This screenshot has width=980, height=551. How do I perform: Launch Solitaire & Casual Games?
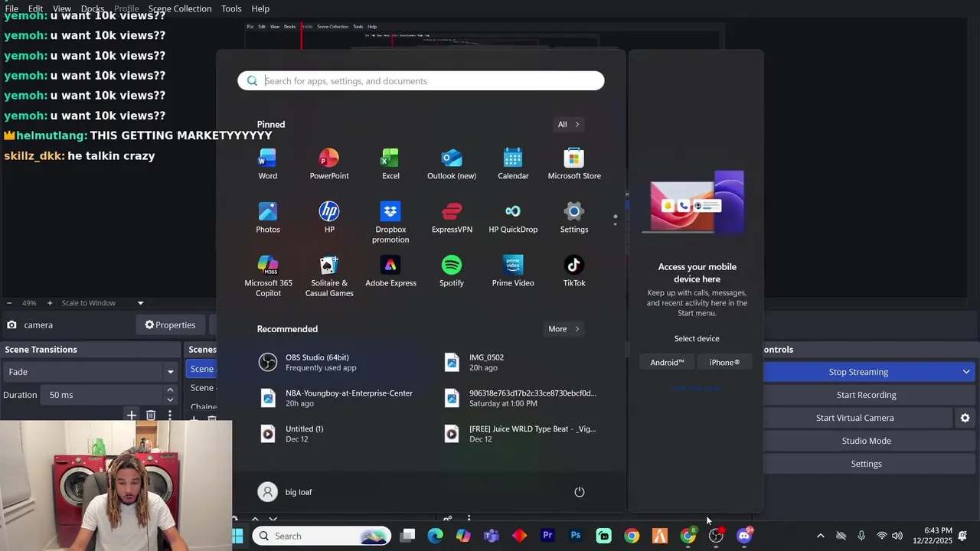(x=329, y=276)
